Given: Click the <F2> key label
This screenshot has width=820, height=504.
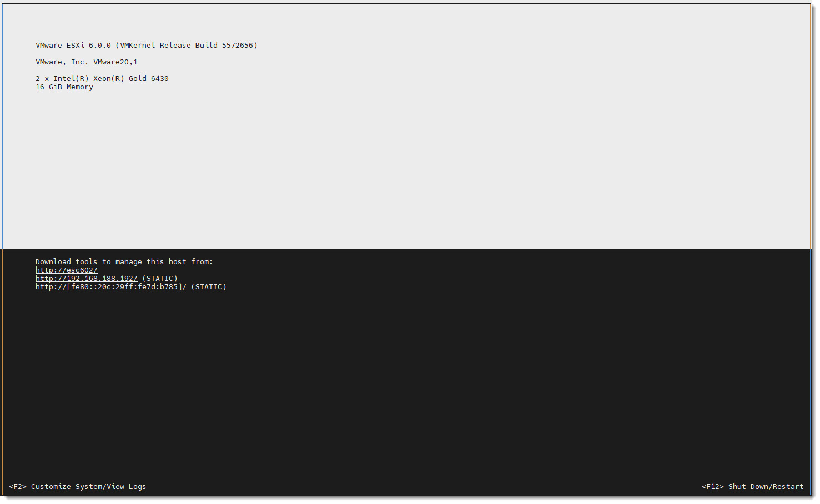Looking at the screenshot, I should point(18,487).
